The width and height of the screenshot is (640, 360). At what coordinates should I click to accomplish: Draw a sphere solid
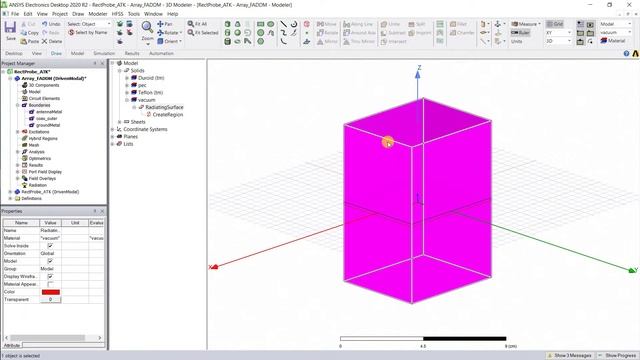coord(238,33)
